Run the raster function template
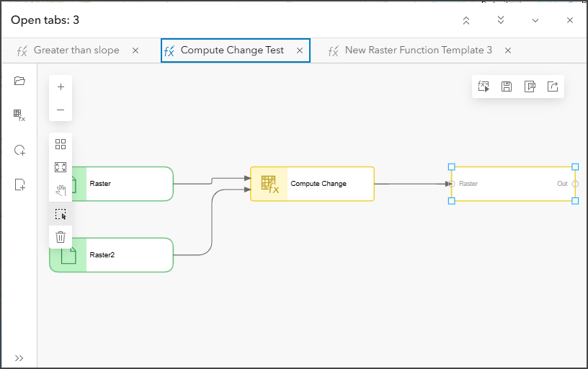 pyautogui.click(x=484, y=86)
